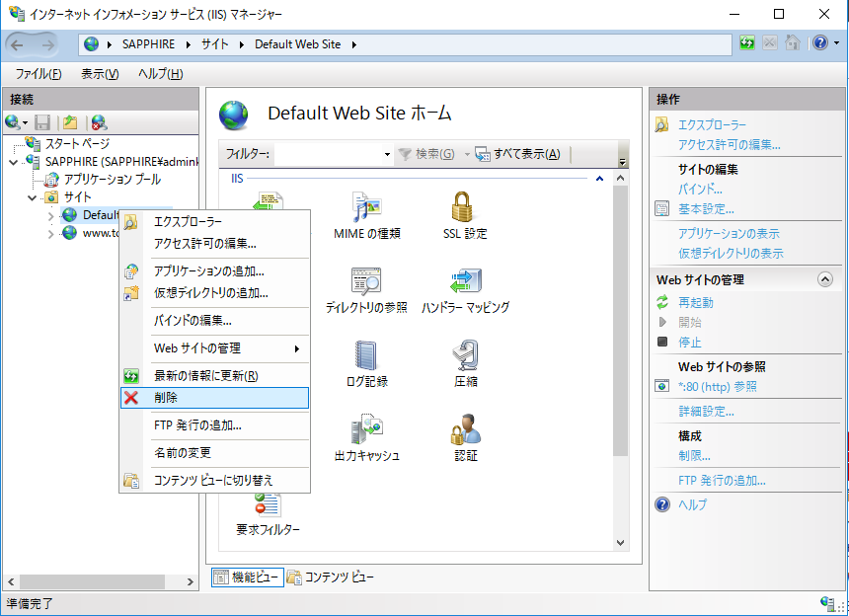This screenshot has width=849, height=616.
Task: Click the up-folder icon in 接続 toolbar
Action: point(70,122)
